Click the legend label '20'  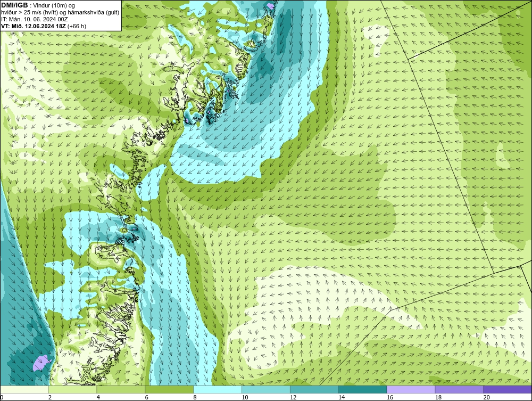pos(487,397)
